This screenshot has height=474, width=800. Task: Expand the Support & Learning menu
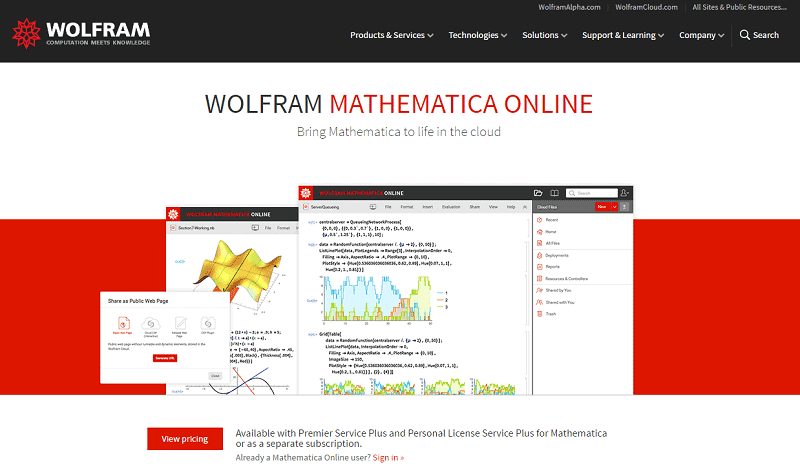click(623, 35)
